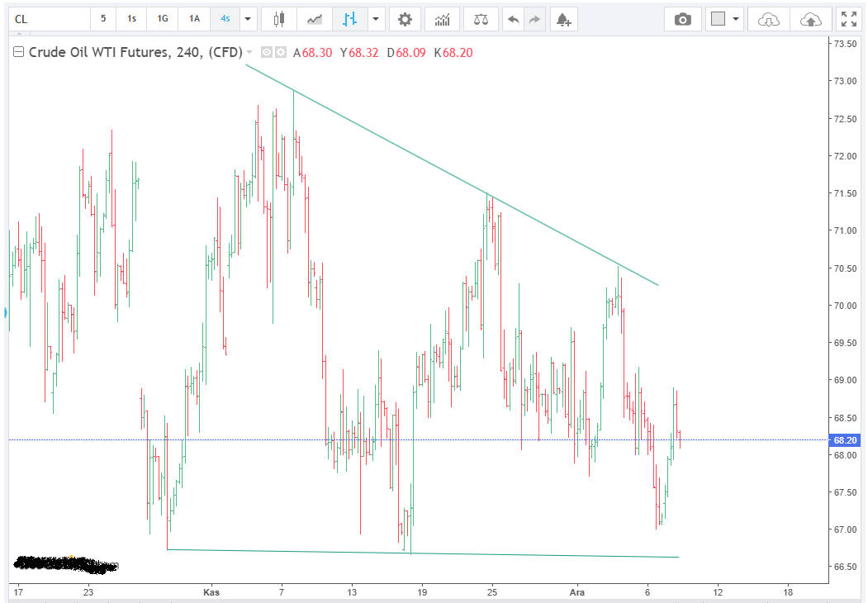Take a chart snapshot with camera icon
The image size is (868, 603).
(683, 18)
